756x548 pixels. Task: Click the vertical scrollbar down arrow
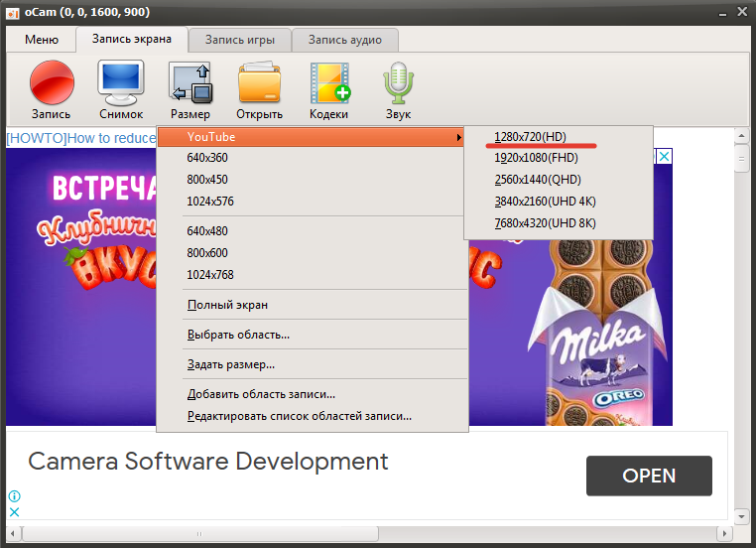pyautogui.click(x=741, y=516)
